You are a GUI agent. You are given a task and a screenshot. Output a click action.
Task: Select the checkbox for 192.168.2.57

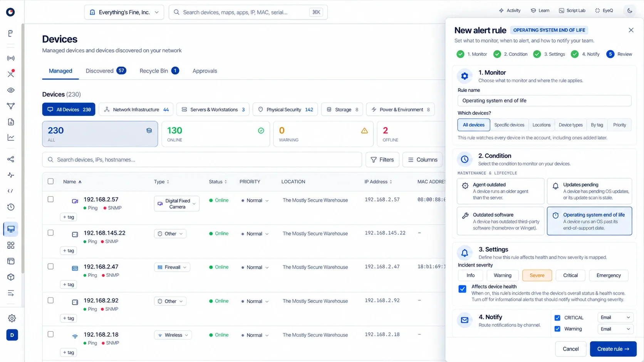click(50, 199)
